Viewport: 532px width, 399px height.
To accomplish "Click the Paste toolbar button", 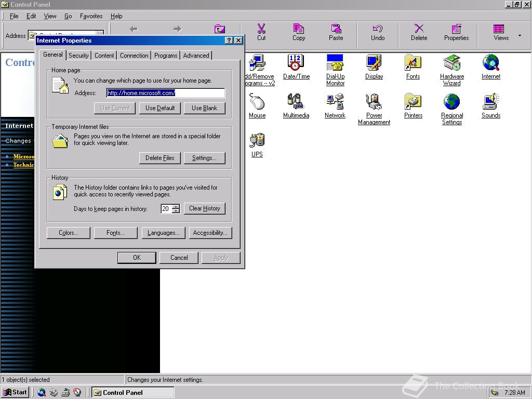I will pos(336,32).
